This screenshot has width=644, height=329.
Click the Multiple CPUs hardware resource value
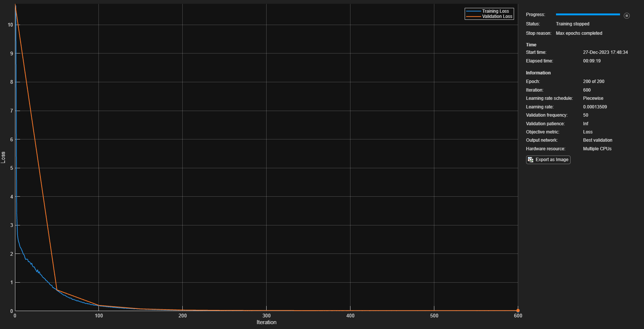[597, 149]
